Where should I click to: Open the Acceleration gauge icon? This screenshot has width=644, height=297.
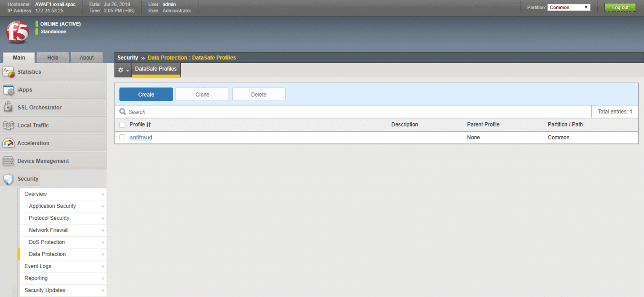8,143
